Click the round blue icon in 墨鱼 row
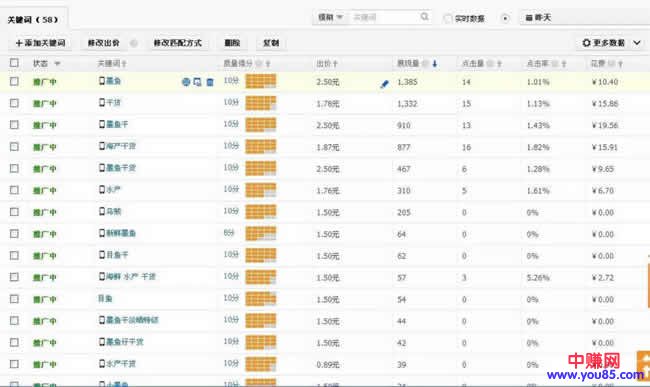The height and width of the screenshot is (387, 650). point(186,82)
